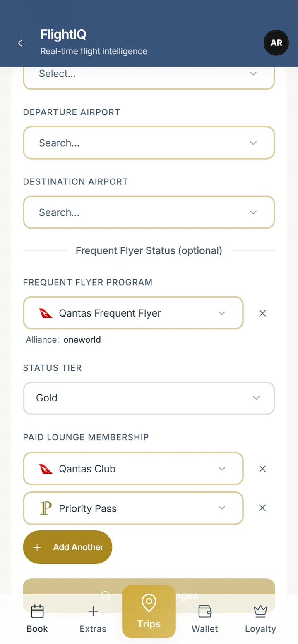This screenshot has width=298, height=644.
Task: Open the Status Tier Gold dropdown
Action: (x=149, y=398)
